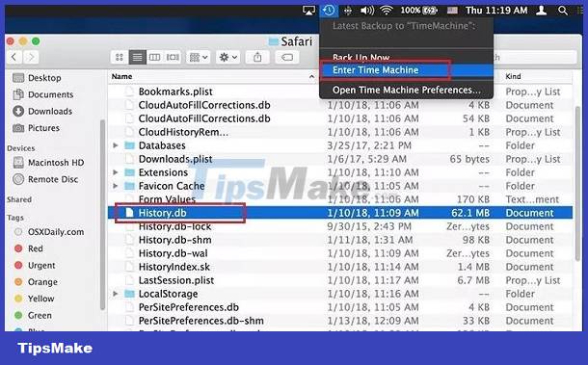This screenshot has width=588, height=365.
Task: Click the sidebar vertical scrollbar
Action: coord(102,215)
